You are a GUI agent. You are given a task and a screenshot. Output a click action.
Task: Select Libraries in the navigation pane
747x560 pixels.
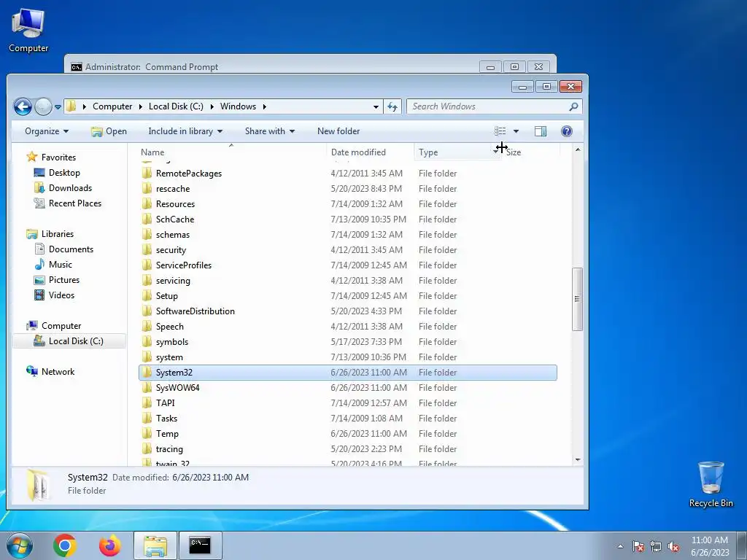click(x=57, y=234)
